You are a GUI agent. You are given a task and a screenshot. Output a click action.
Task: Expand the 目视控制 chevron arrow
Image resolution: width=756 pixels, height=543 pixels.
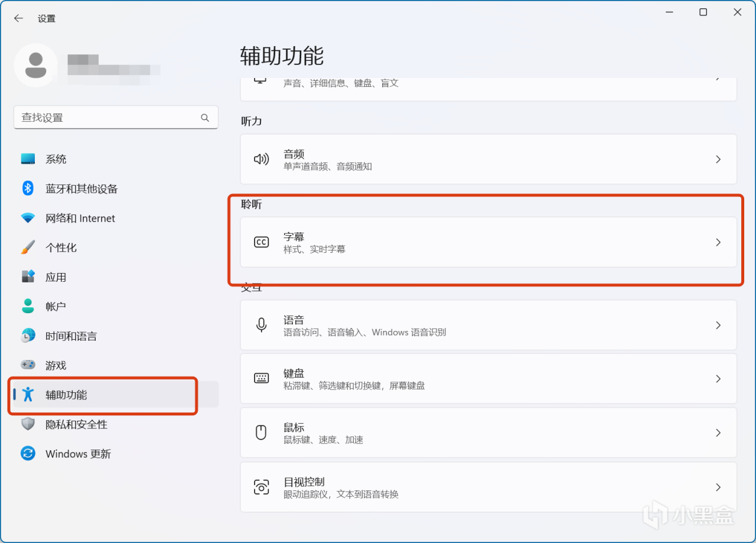click(x=718, y=487)
